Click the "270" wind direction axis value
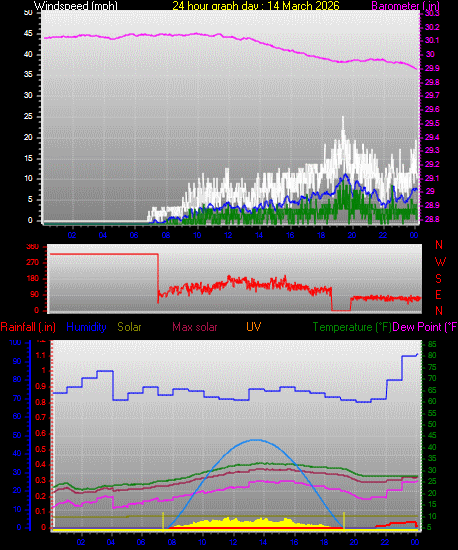458x550 pixels. [33, 262]
